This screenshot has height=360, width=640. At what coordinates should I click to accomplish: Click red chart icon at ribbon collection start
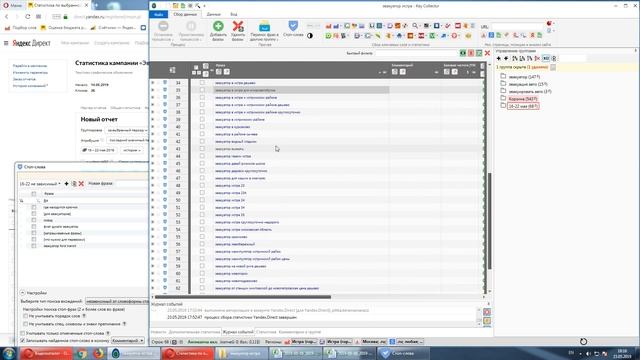click(x=328, y=26)
